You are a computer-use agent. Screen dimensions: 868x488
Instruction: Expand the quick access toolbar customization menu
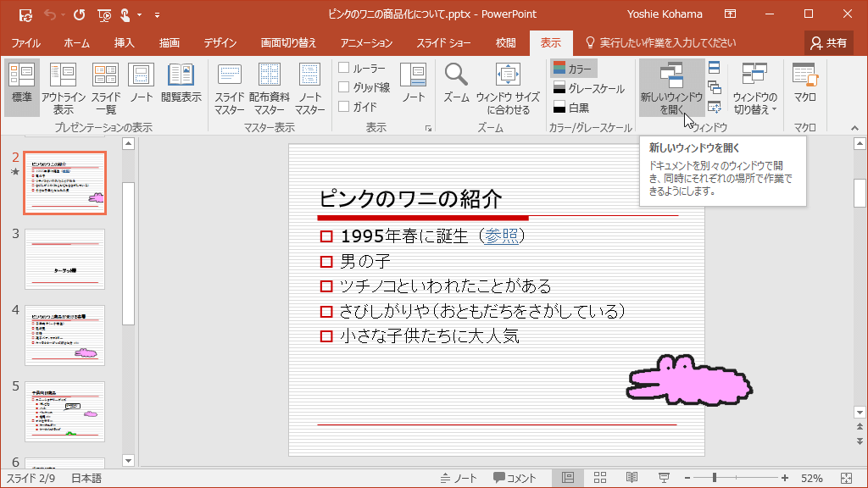158,14
